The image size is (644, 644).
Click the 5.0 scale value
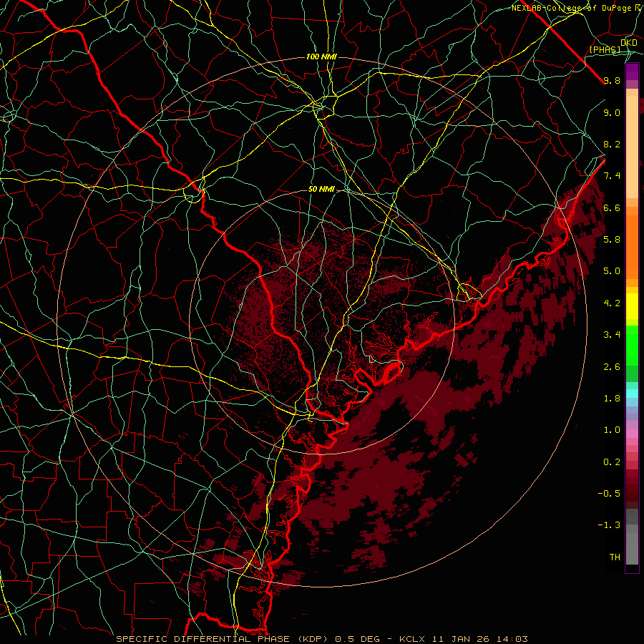point(612,271)
